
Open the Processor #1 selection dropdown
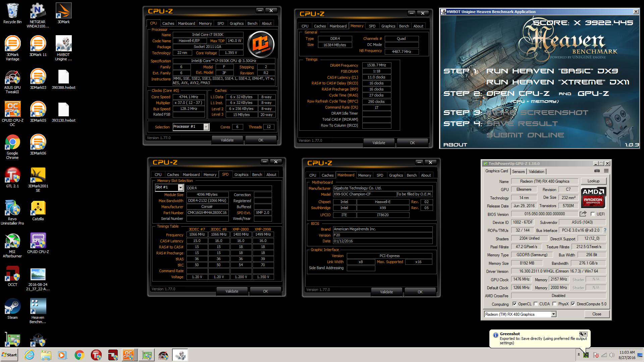(x=206, y=127)
